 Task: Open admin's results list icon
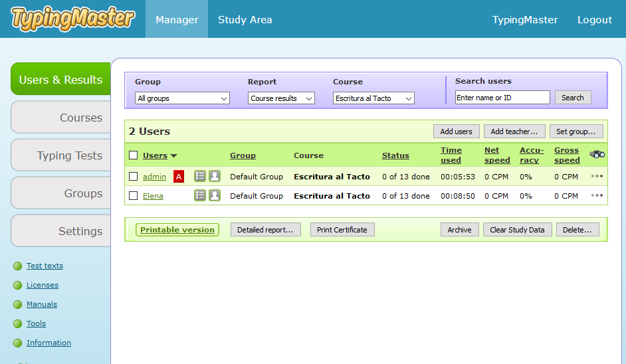pyautogui.click(x=199, y=176)
